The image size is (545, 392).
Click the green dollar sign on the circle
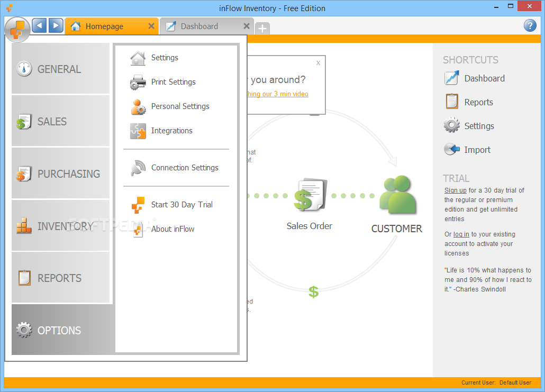coord(314,292)
